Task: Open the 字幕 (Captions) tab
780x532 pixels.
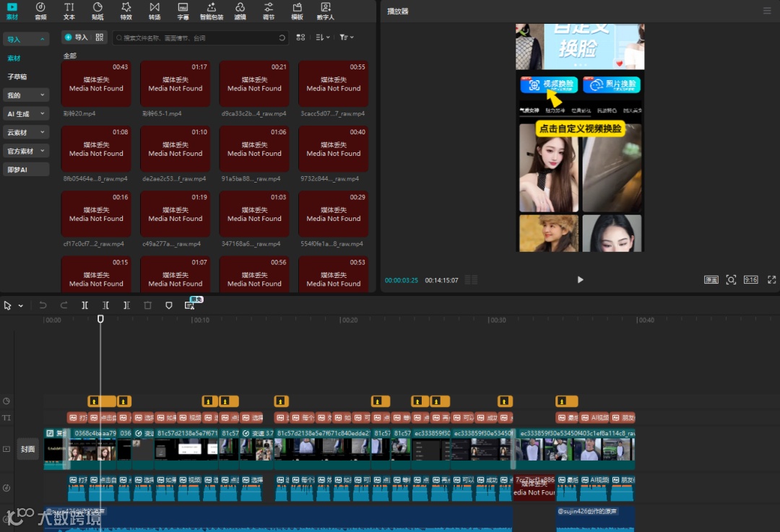Action: pyautogui.click(x=183, y=10)
